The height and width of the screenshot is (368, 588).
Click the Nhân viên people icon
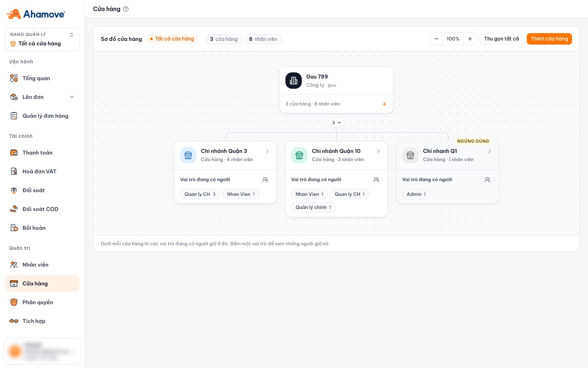14,265
